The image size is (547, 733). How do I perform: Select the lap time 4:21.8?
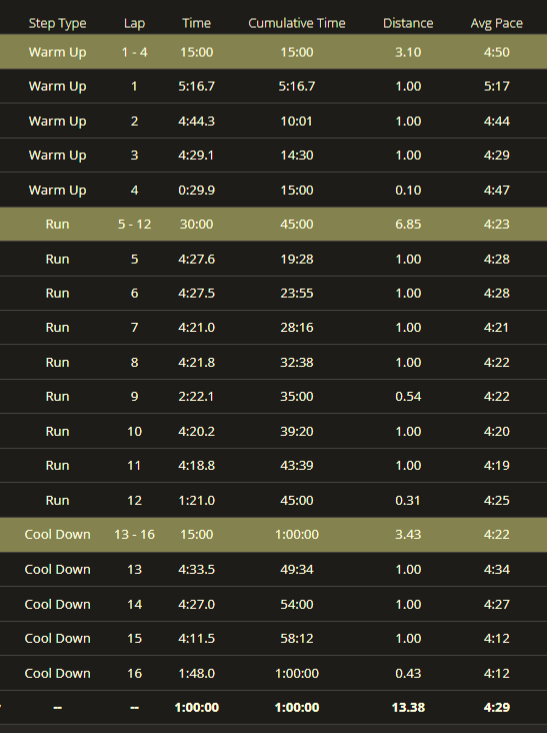coord(196,362)
